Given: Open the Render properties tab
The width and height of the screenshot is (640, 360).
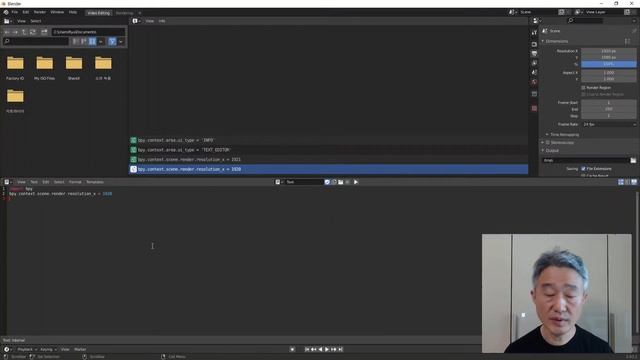Looking at the screenshot, I should click(x=534, y=44).
